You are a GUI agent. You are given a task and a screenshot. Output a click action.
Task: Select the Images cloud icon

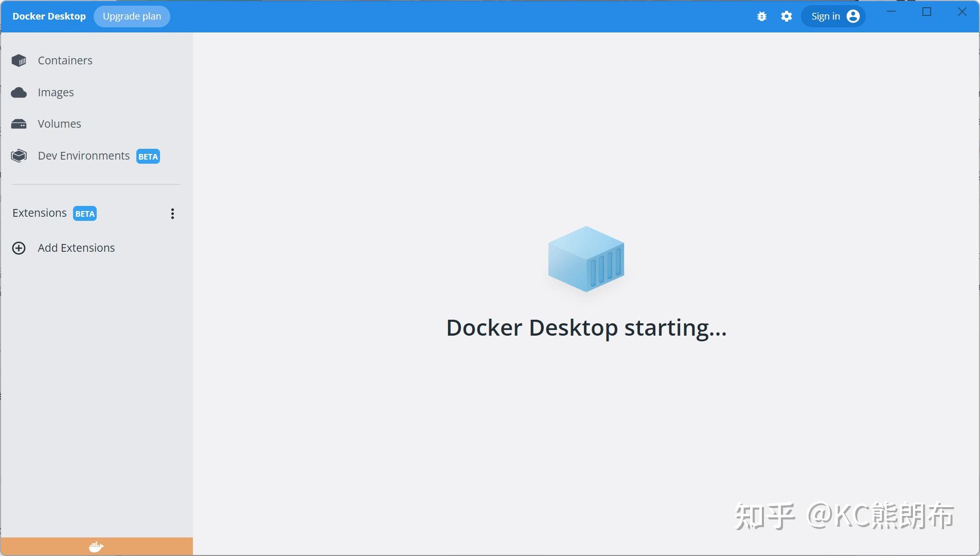(x=19, y=92)
